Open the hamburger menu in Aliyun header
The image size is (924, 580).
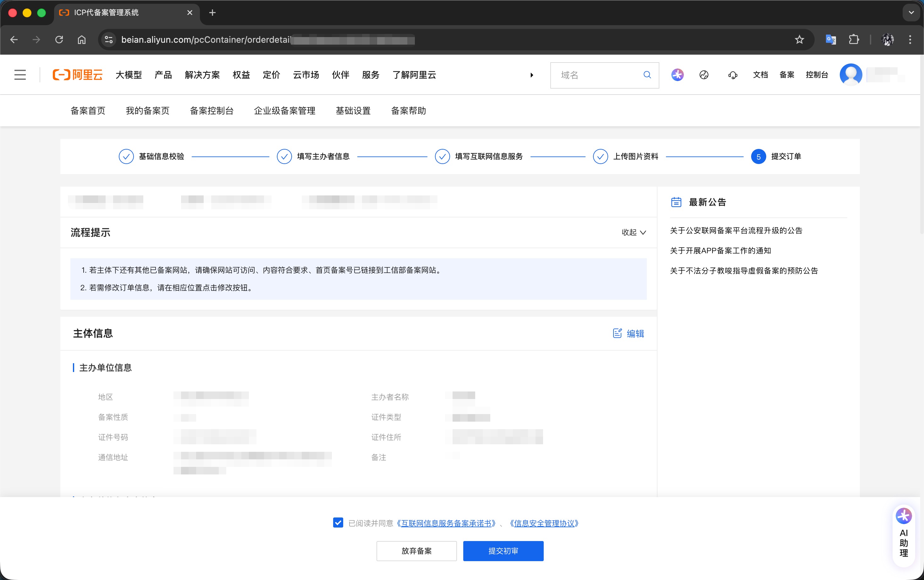pyautogui.click(x=20, y=75)
